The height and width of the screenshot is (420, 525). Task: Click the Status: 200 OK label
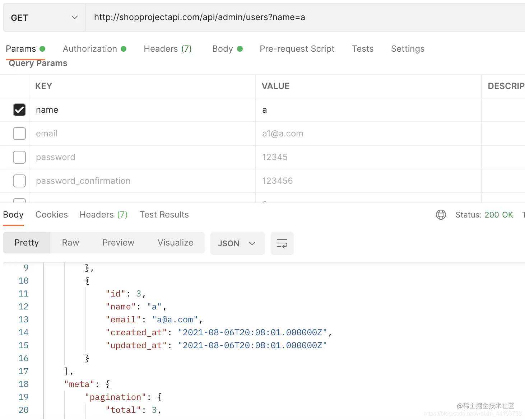[x=484, y=215]
